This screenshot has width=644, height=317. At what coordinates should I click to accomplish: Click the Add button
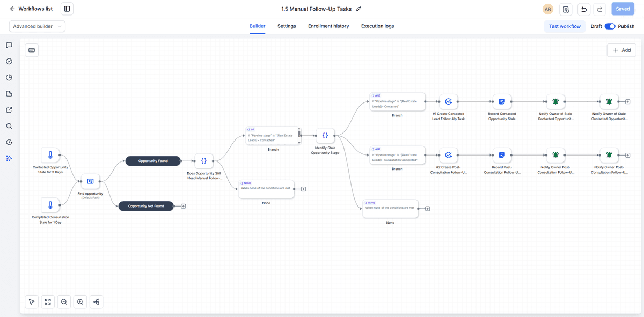tap(621, 50)
